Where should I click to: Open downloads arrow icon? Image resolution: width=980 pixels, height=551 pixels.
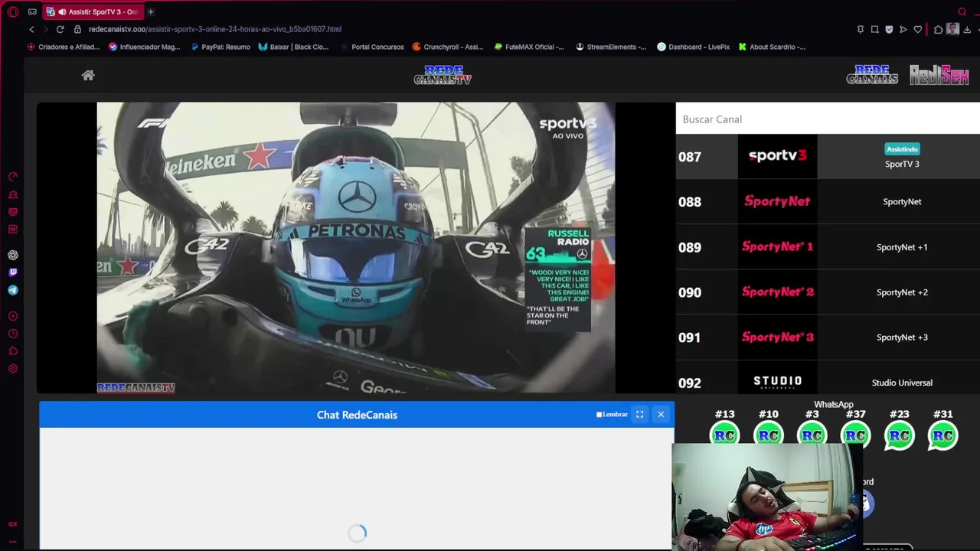pyautogui.click(x=968, y=29)
